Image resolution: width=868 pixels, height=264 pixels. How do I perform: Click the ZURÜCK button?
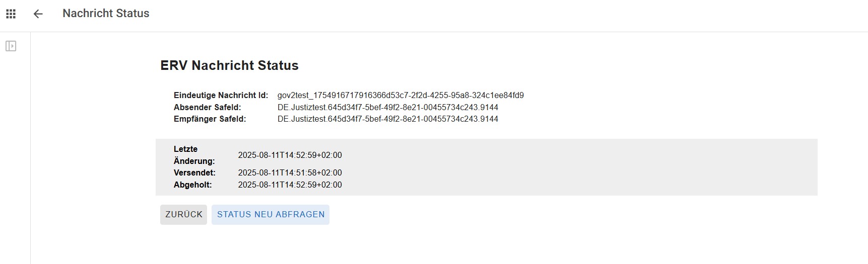(183, 214)
